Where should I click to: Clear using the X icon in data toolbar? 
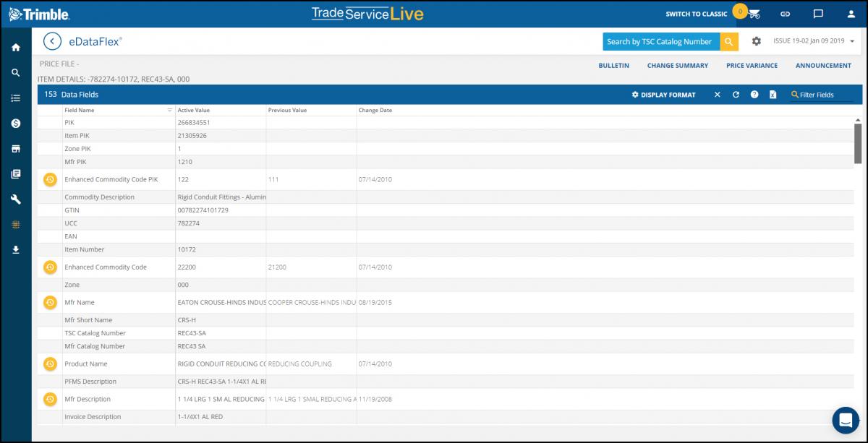pyautogui.click(x=718, y=95)
